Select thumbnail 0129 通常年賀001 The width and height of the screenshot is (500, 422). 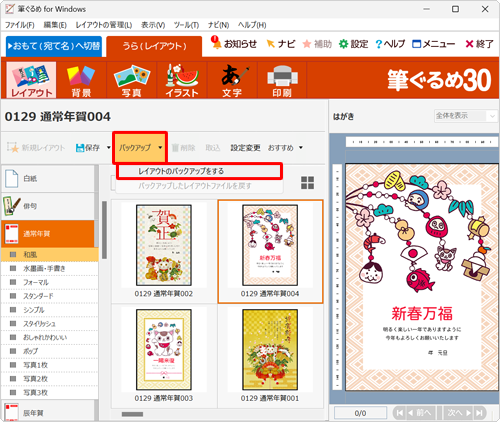[x=270, y=356]
